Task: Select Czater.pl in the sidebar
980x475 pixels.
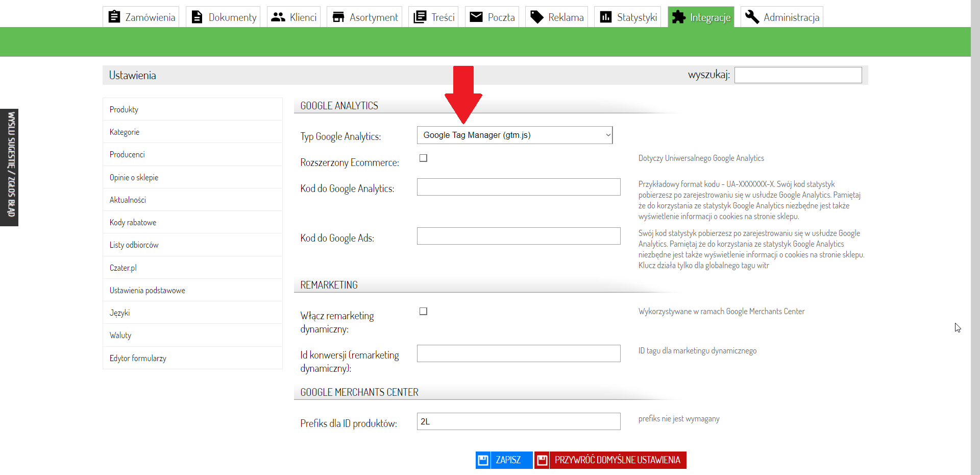Action: tap(192, 268)
